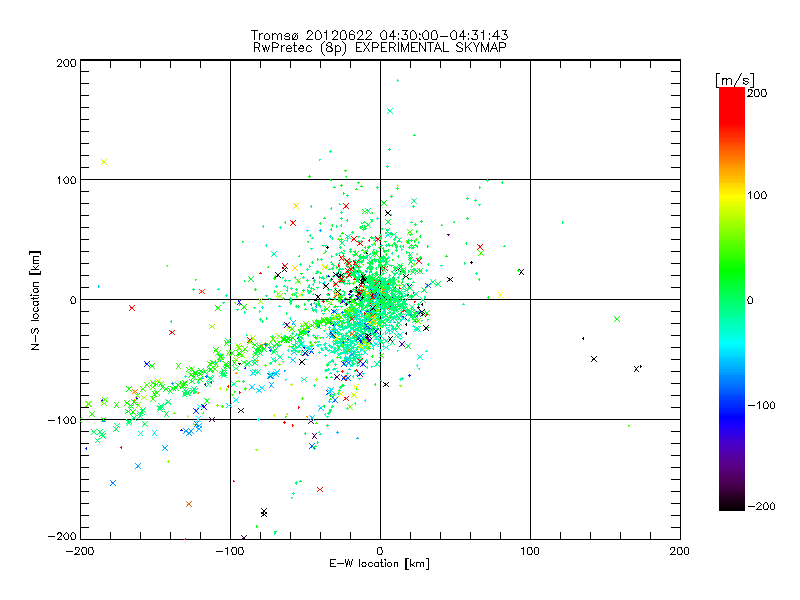Click the y-axis tick label '0'
Image resolution: width=800 pixels, height=600 pixels.
tap(73, 300)
